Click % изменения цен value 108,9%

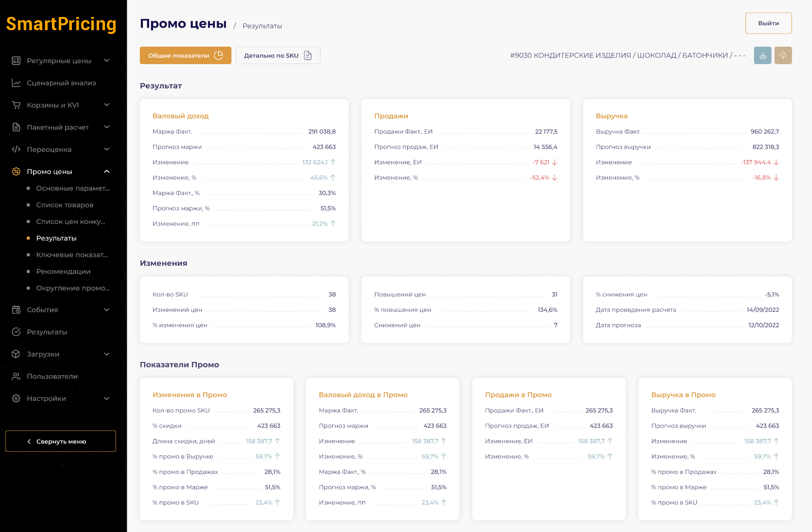(x=325, y=326)
